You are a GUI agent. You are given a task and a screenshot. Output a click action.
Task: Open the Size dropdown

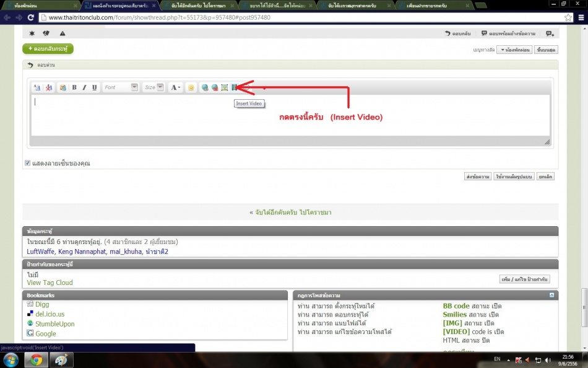coord(153,87)
